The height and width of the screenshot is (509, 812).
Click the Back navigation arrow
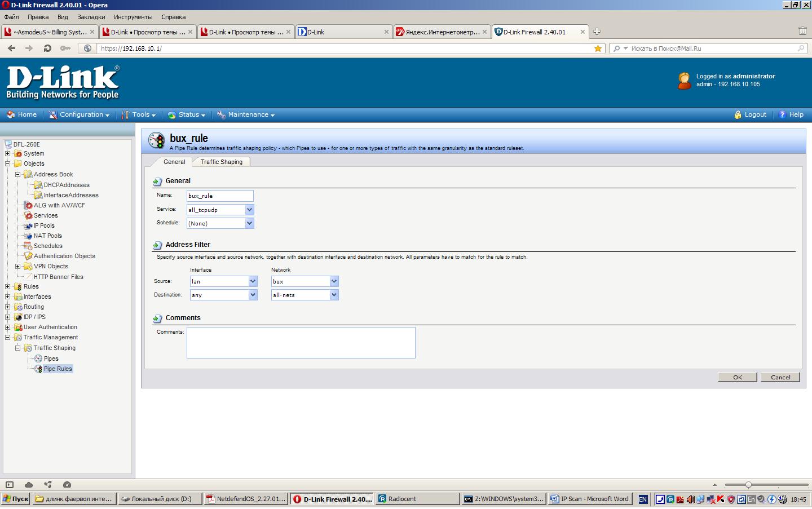[x=12, y=48]
